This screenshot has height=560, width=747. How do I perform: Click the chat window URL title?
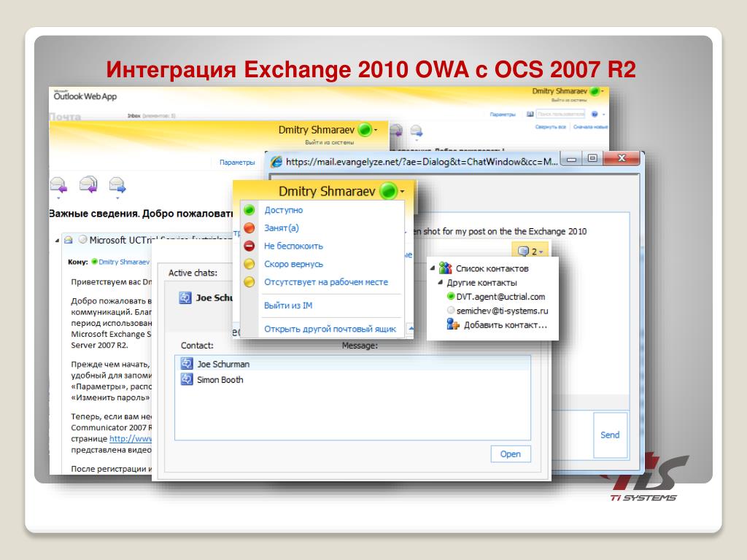click(421, 162)
